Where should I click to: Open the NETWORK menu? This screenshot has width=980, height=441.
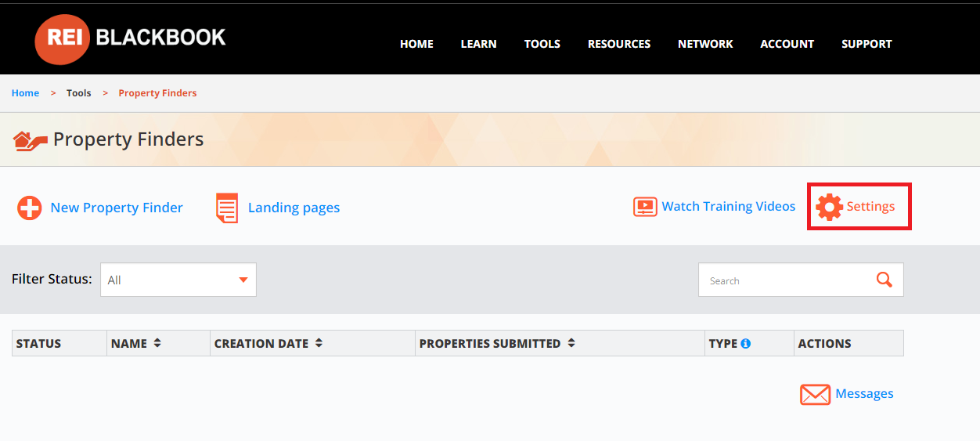[705, 44]
